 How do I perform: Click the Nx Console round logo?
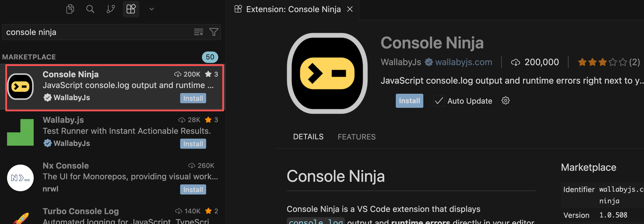(x=20, y=178)
